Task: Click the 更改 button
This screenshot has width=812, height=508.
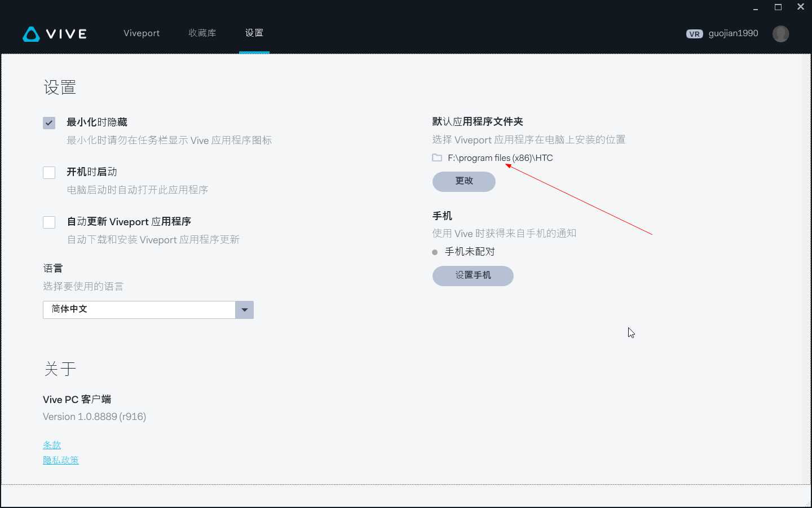Action: click(464, 181)
